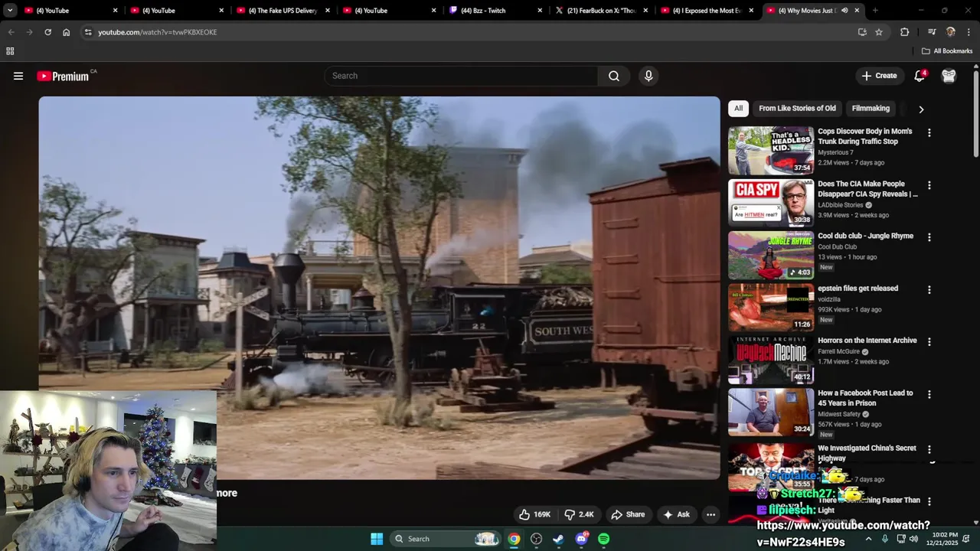980x551 pixels.
Task: Open YouTube notifications bell
Action: click(920, 76)
